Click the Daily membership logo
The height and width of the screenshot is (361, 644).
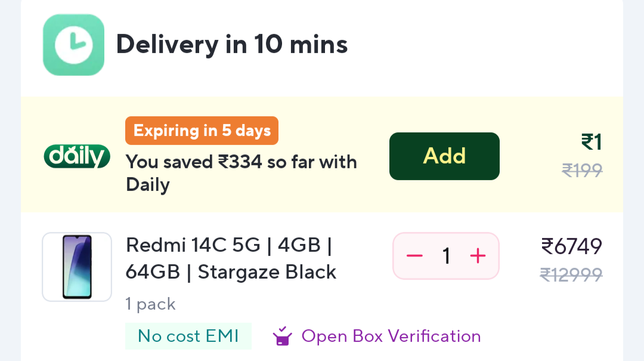click(77, 156)
